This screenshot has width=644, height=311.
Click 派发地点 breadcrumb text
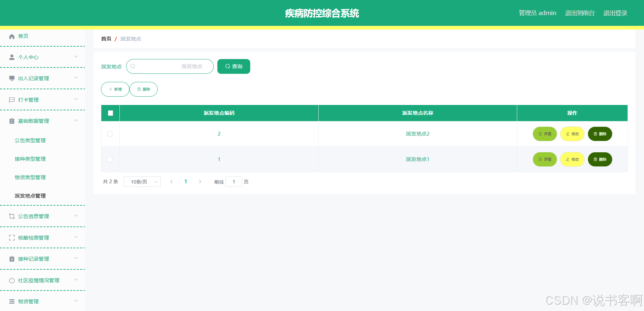pyautogui.click(x=131, y=39)
